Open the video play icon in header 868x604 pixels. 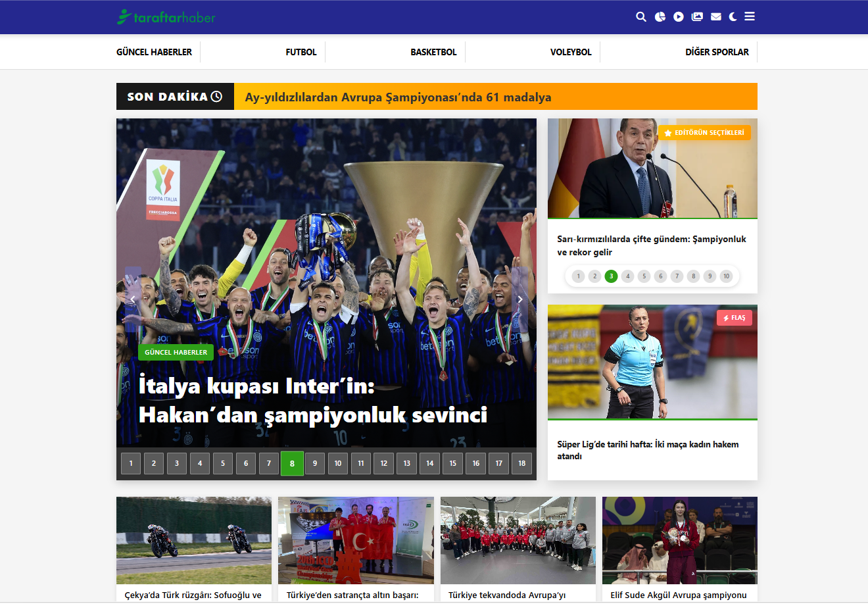point(679,17)
